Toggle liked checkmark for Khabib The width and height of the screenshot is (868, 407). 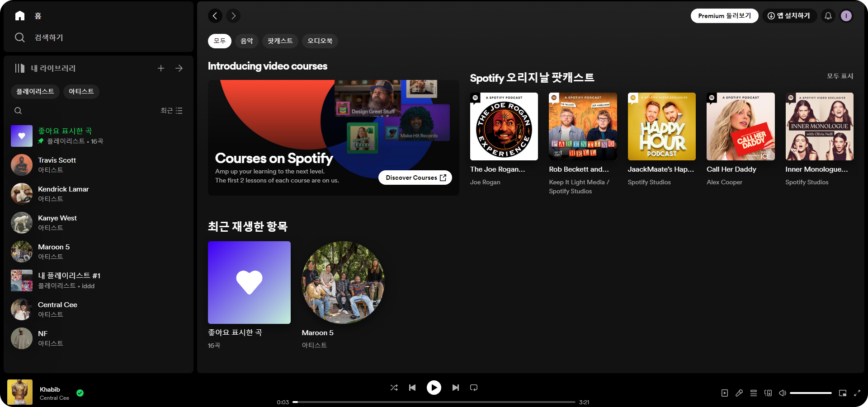pyautogui.click(x=80, y=393)
